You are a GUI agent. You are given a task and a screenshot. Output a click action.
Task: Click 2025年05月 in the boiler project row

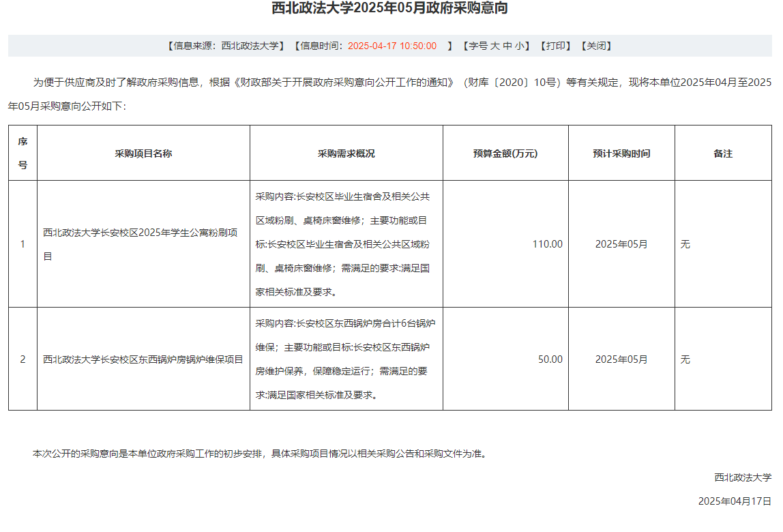(621, 359)
